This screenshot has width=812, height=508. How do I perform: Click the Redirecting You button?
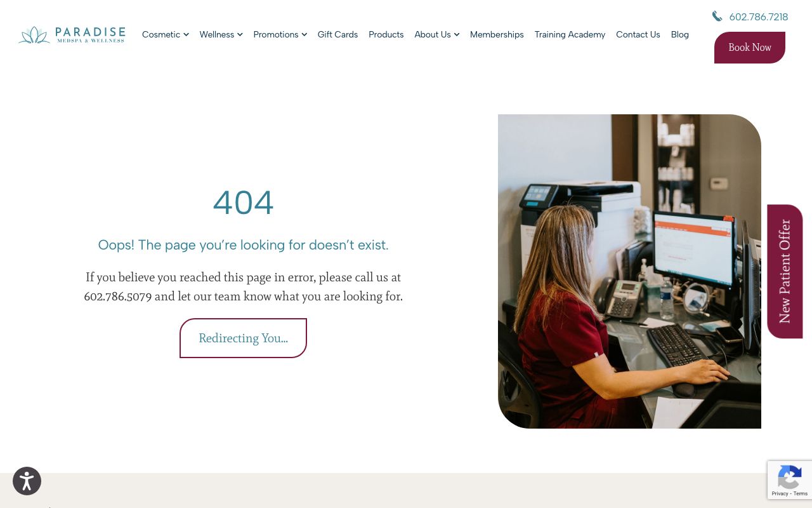(x=243, y=338)
